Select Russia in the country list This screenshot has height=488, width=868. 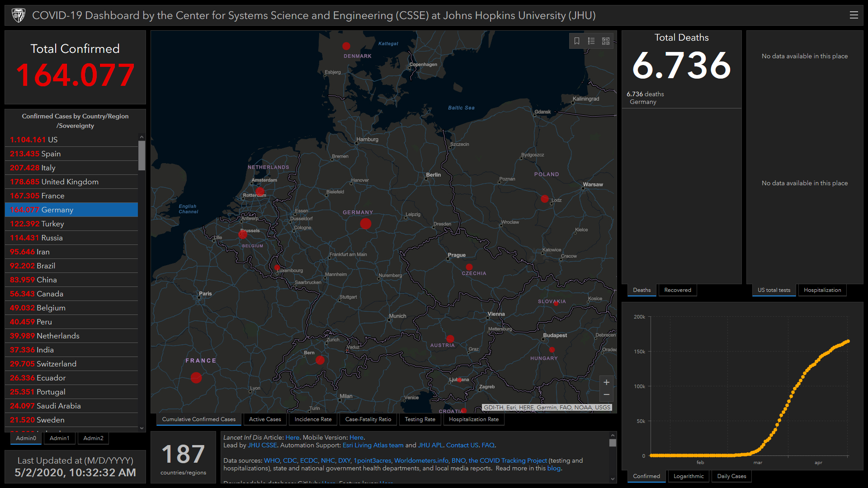point(71,238)
